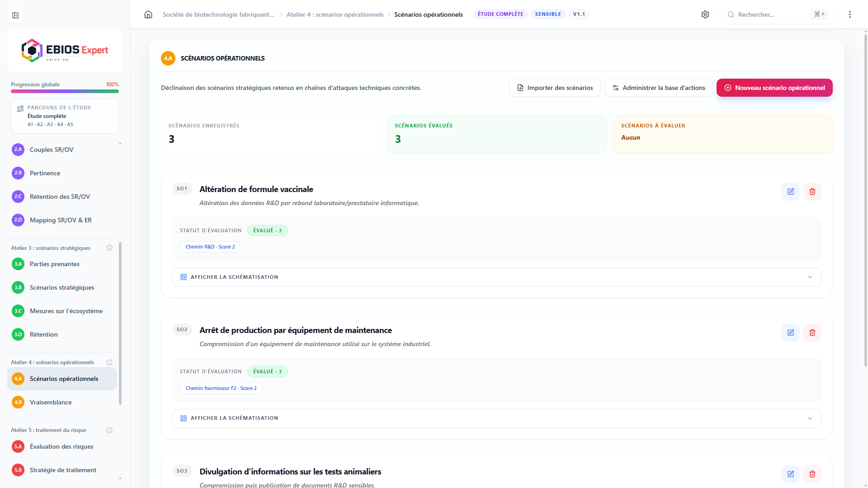
Task: Open Vraisemblance step 4.B
Action: 62,402
